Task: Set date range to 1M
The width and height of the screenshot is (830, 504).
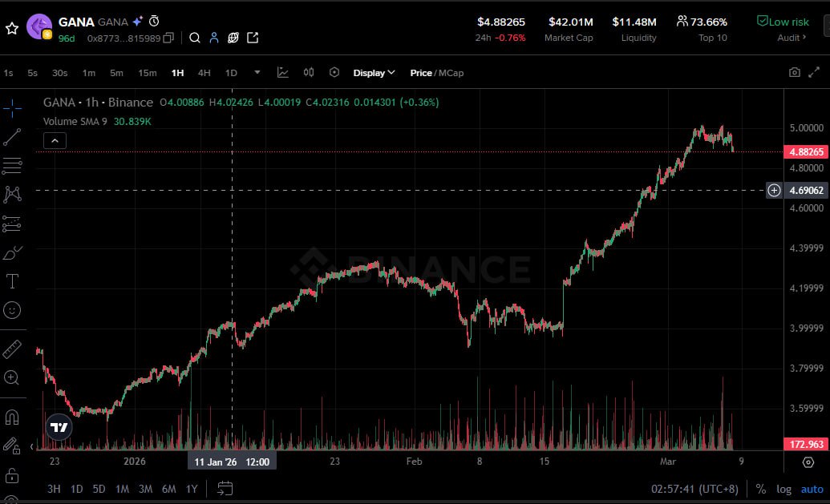Action: tap(122, 489)
